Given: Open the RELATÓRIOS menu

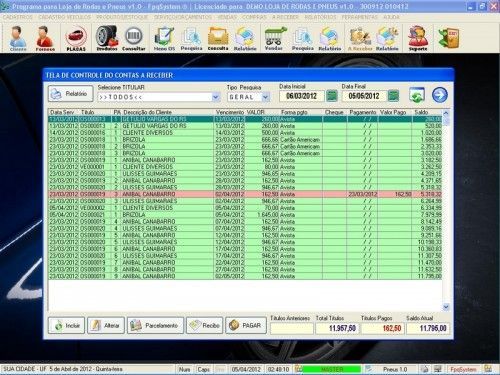Looking at the screenshot, I should (320, 17).
